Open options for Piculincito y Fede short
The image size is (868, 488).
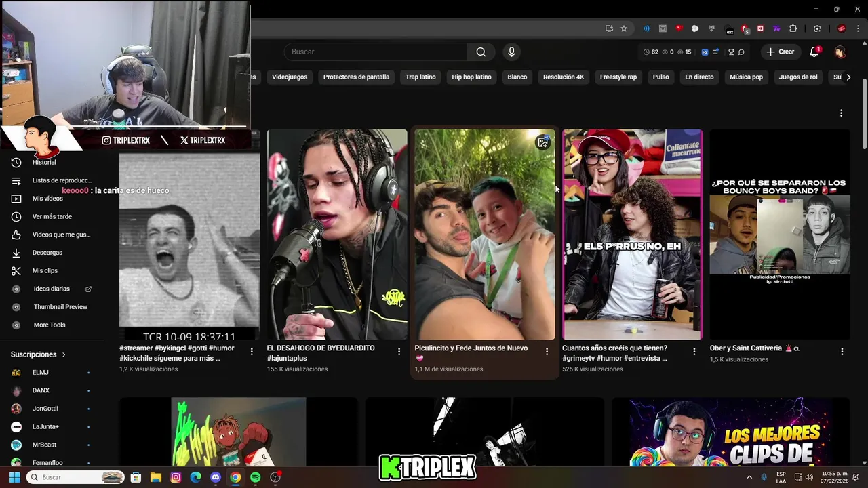tap(547, 352)
